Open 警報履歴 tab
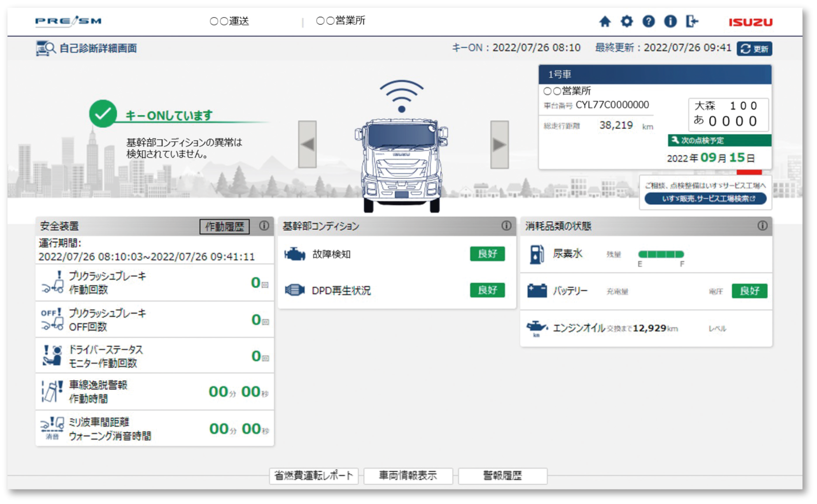Screen dimensions: 817x504 [x=503, y=476]
